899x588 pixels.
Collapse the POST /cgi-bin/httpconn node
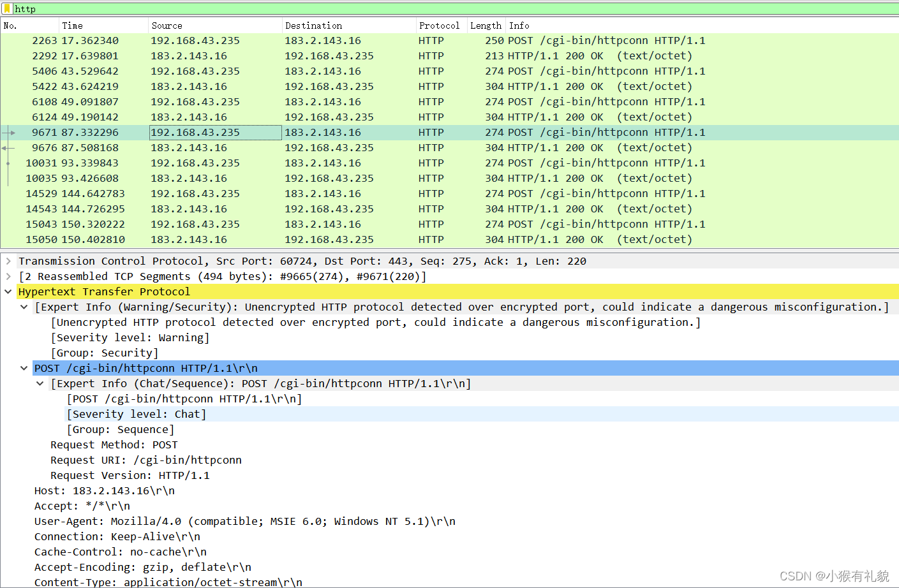24,368
